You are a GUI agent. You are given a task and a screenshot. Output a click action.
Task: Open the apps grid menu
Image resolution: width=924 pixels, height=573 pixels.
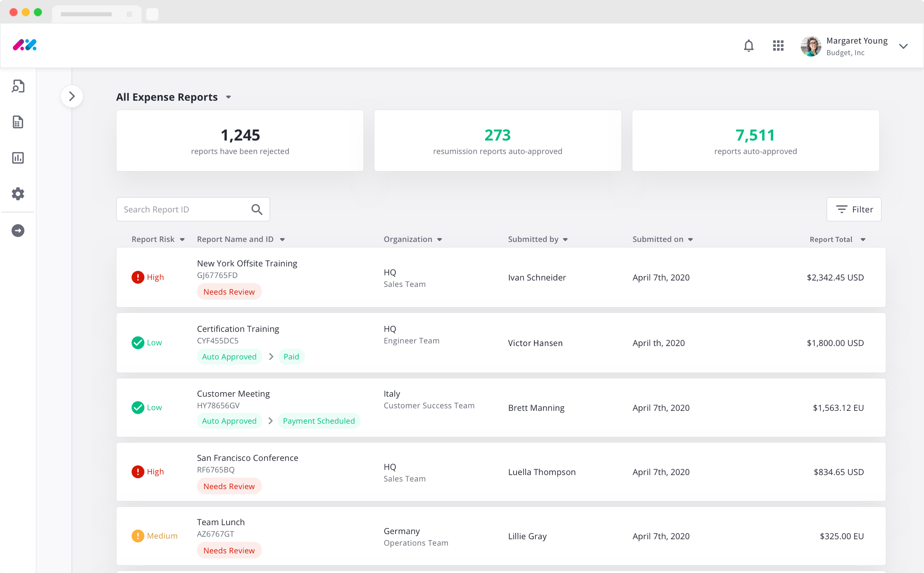coord(778,46)
